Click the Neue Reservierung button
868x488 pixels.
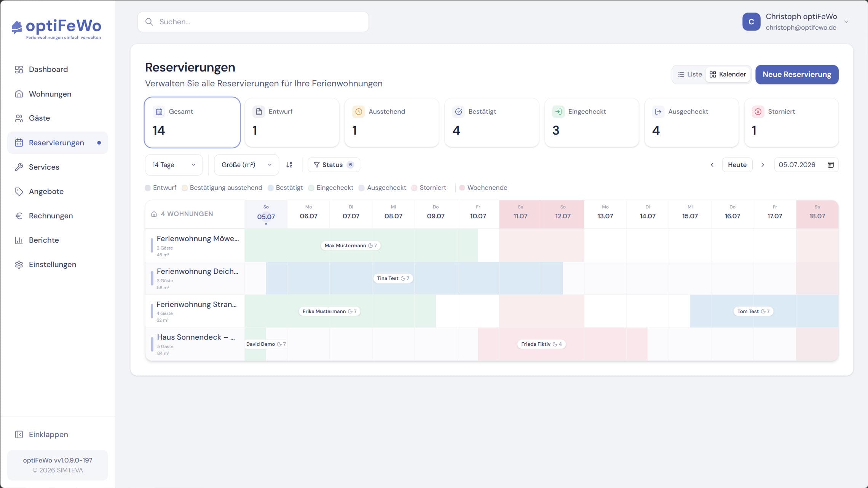pos(797,74)
